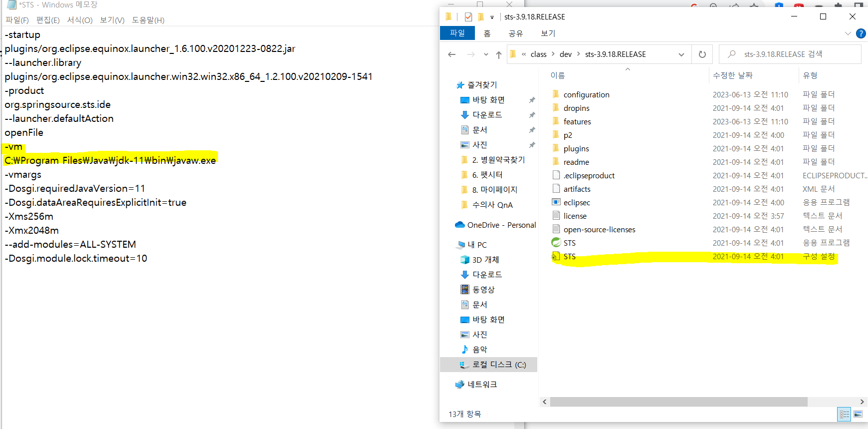Select the dropins folder
The width and height of the screenshot is (868, 429).
click(x=576, y=108)
